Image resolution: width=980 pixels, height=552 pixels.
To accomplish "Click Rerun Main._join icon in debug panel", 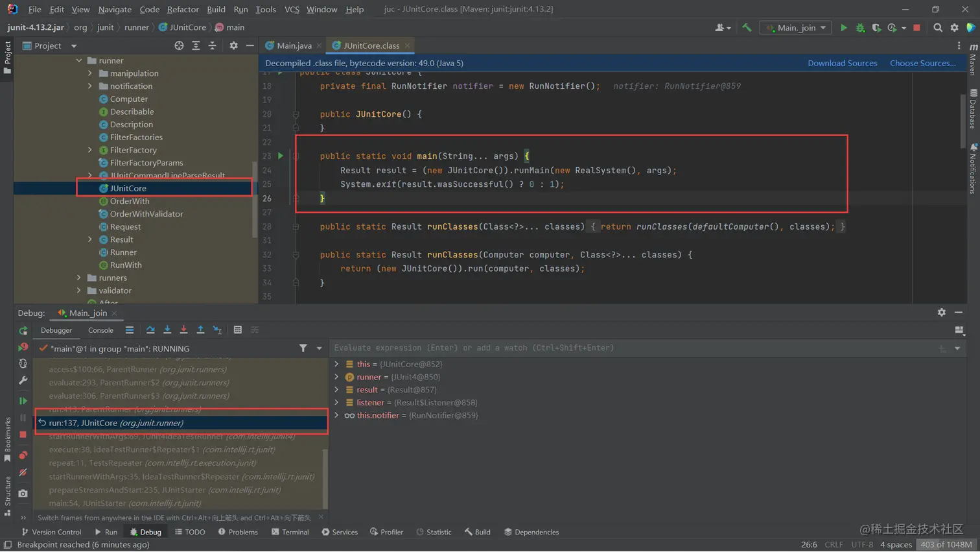I will [x=23, y=331].
